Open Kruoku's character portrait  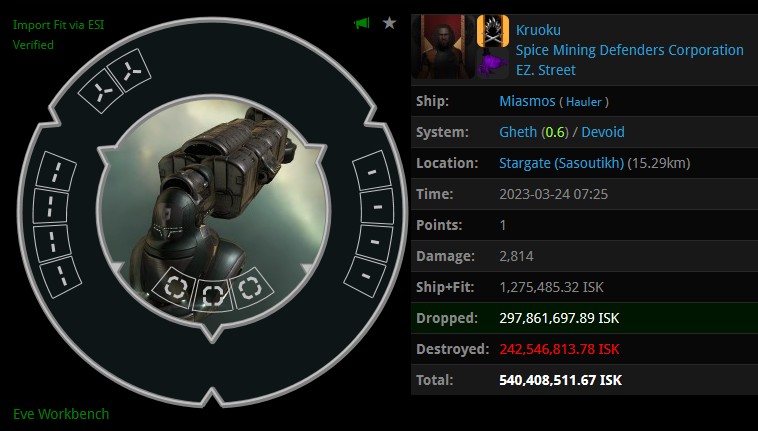(443, 46)
